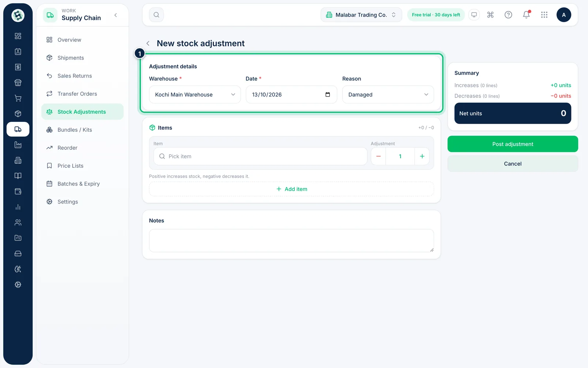The height and width of the screenshot is (368, 588).
Task: Open the user avatar A menu
Action: click(x=564, y=15)
